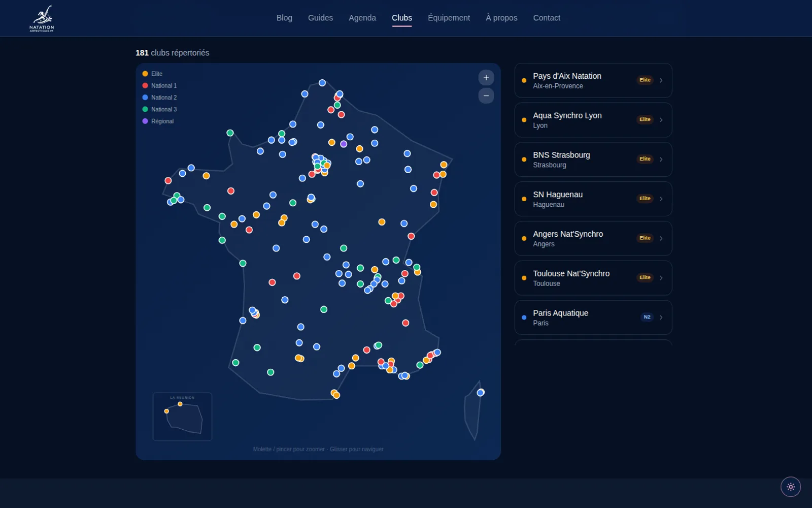Click chevron on Paris Aquatique row
The width and height of the screenshot is (812, 508).
[661, 317]
